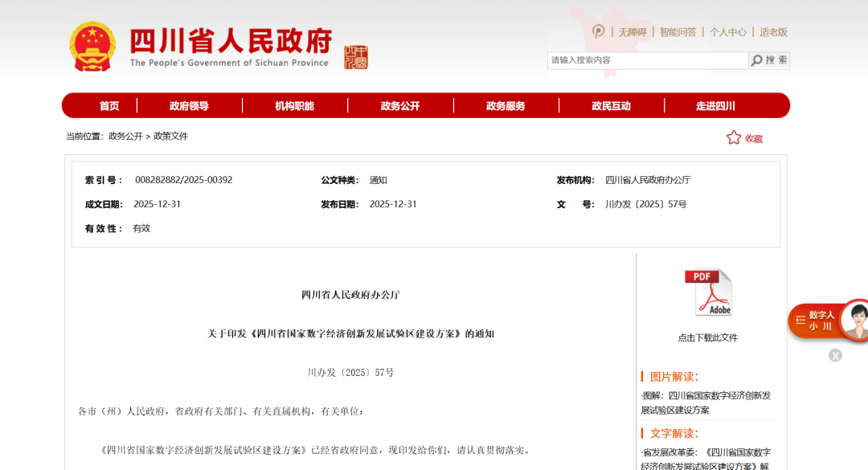The height and width of the screenshot is (470, 868).
Task: Click 政务公开 in the breadcrumb
Action: (125, 137)
